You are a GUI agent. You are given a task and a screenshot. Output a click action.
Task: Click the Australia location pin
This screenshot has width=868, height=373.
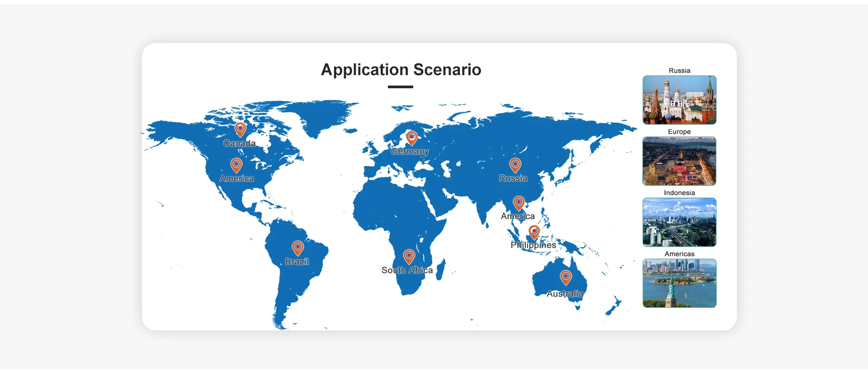pos(566,277)
